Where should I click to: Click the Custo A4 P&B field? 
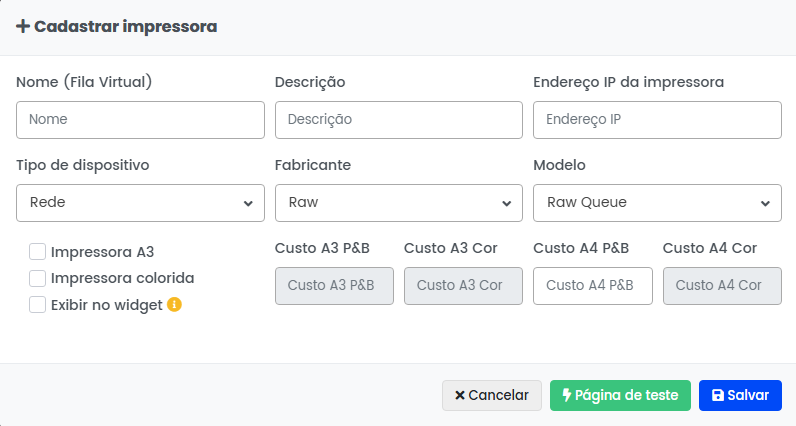[592, 285]
